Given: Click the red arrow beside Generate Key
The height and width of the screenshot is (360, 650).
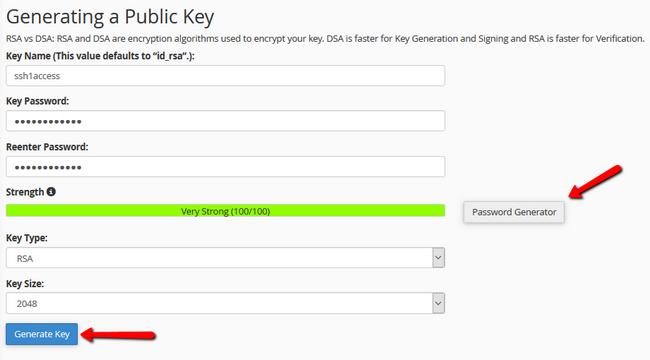Looking at the screenshot, I should [x=118, y=334].
